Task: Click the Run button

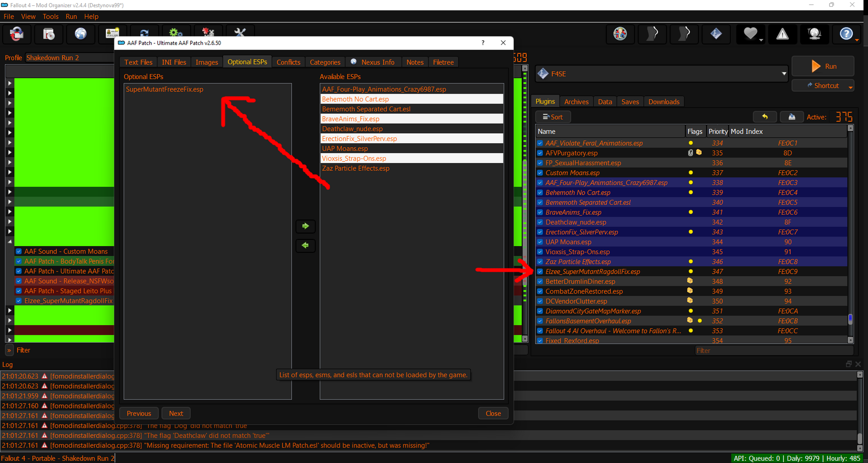Action: (823, 66)
